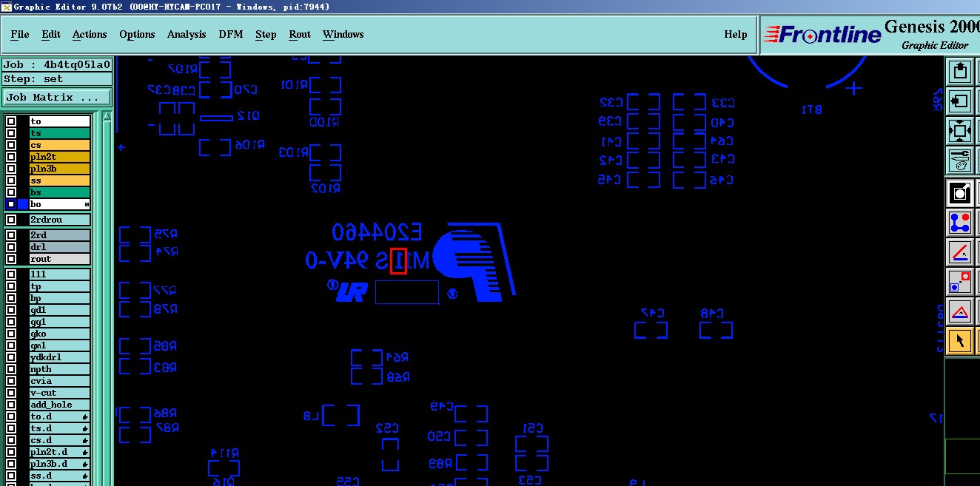Select layer name bp
The width and height of the screenshot is (980, 486).
(59, 298)
